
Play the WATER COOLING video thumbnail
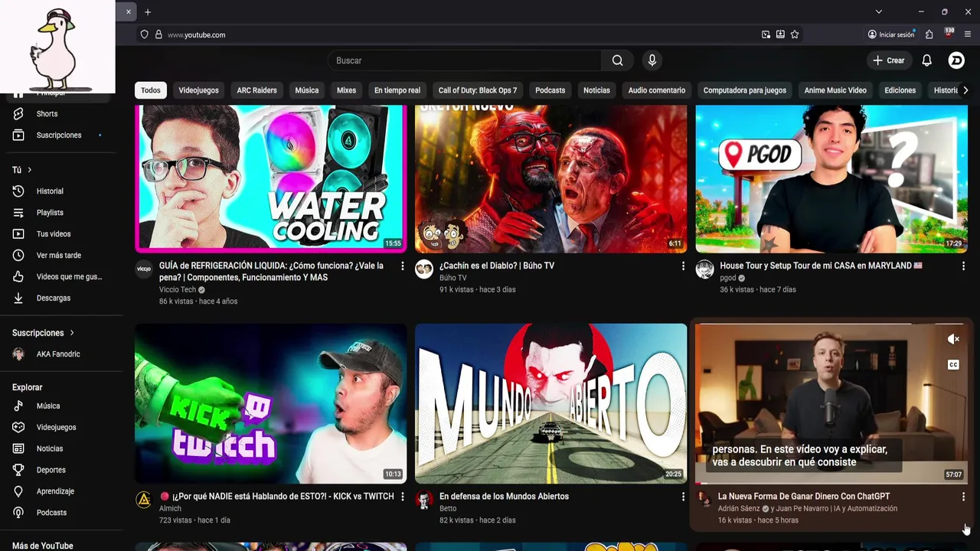[x=271, y=179]
